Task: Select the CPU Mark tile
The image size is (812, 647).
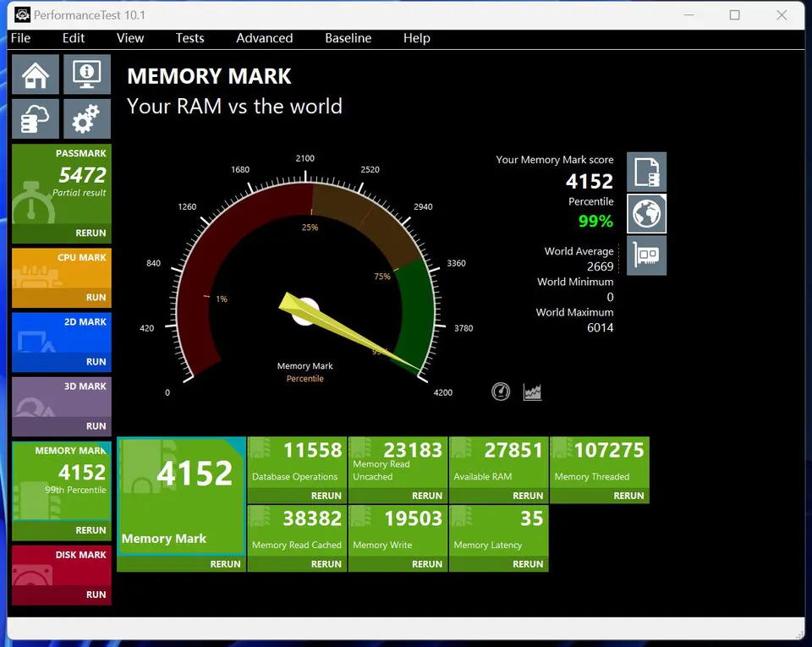Action: (x=62, y=269)
